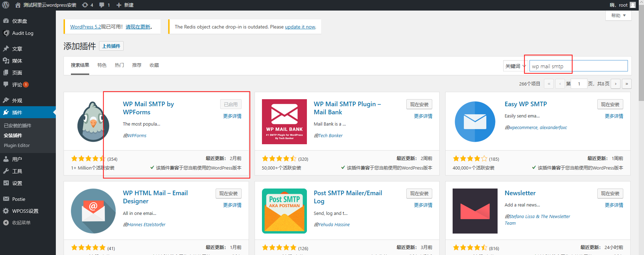The height and width of the screenshot is (255, 644).
Task: Open the 媒体 media library menu
Action: (17, 61)
